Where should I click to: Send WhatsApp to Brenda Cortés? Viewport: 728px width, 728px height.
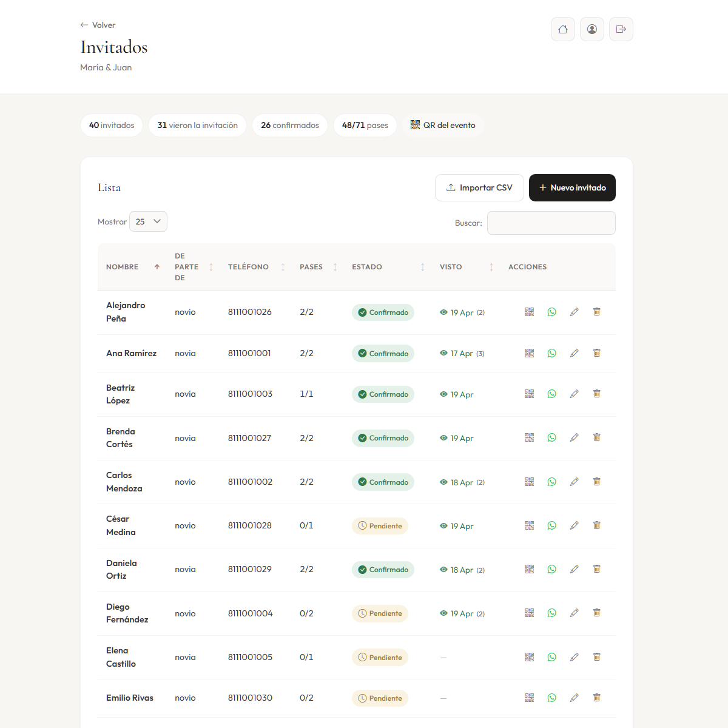pos(552,437)
